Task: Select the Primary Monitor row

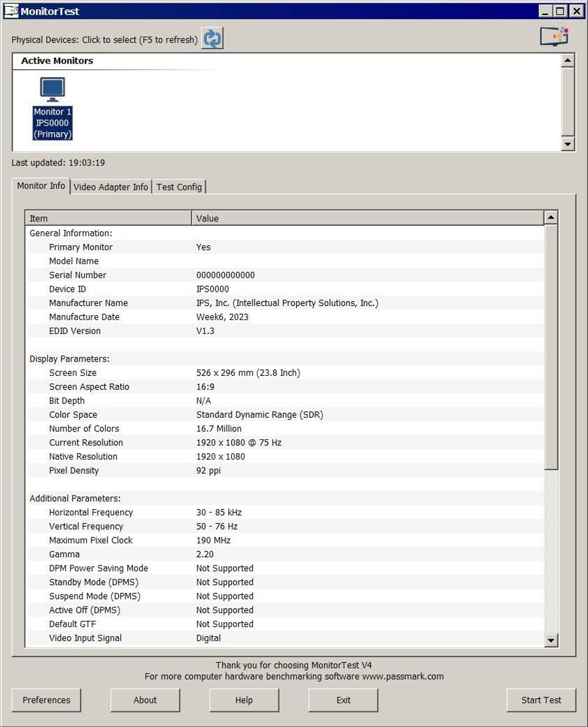Action: (286, 247)
